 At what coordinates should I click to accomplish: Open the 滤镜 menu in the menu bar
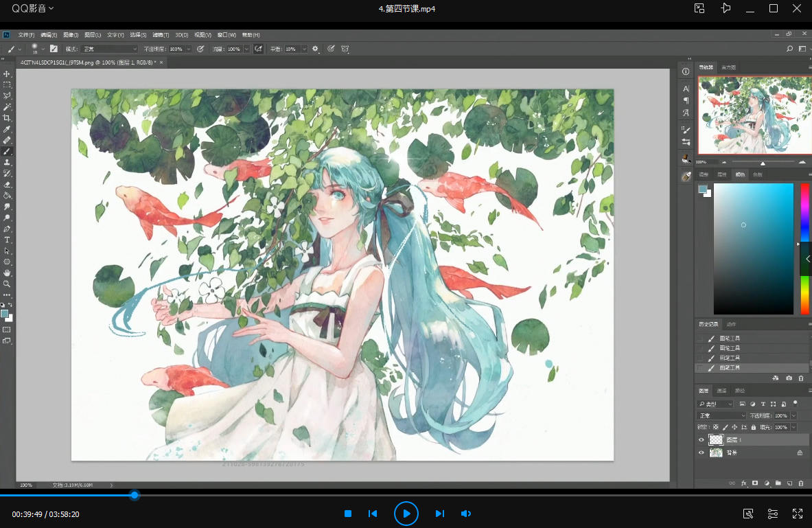click(x=161, y=35)
